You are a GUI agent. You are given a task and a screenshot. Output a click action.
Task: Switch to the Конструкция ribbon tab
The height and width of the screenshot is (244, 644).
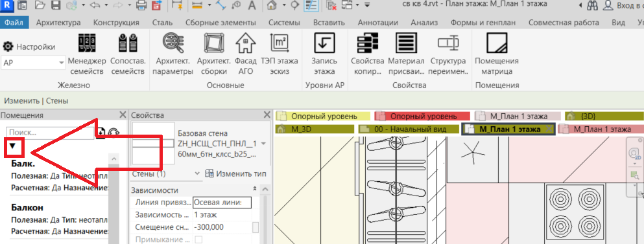116,23
